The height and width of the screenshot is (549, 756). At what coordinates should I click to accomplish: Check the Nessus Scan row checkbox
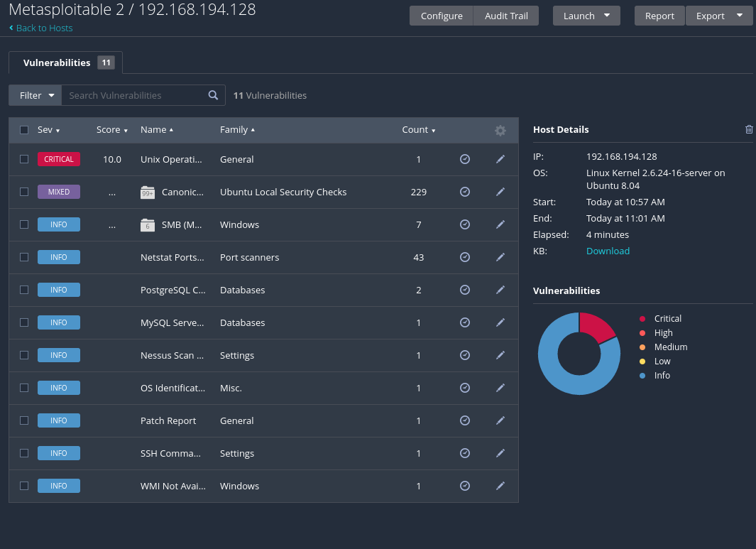click(x=24, y=355)
